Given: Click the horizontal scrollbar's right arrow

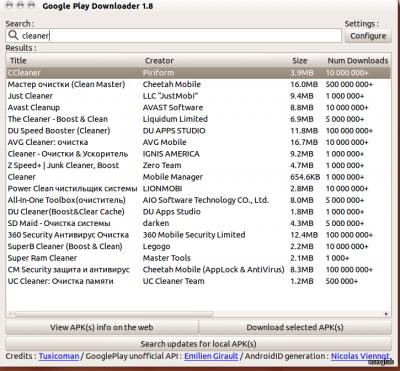Looking at the screenshot, I should [386, 314].
